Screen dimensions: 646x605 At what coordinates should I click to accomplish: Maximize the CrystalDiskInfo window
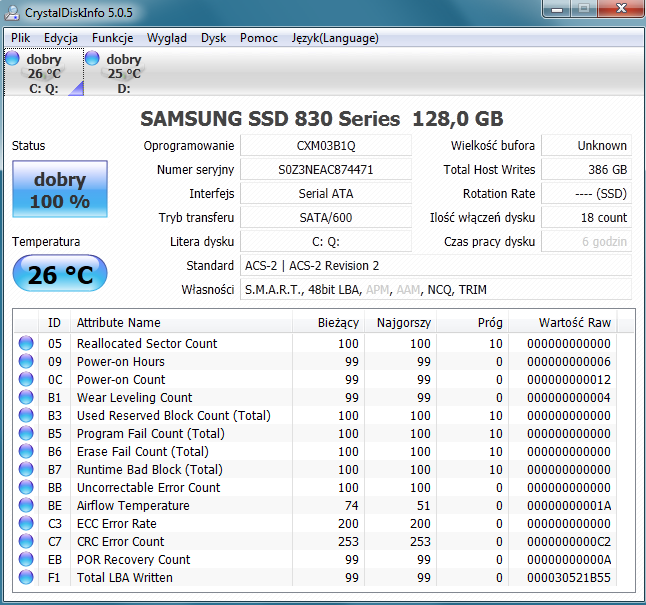pos(584,8)
